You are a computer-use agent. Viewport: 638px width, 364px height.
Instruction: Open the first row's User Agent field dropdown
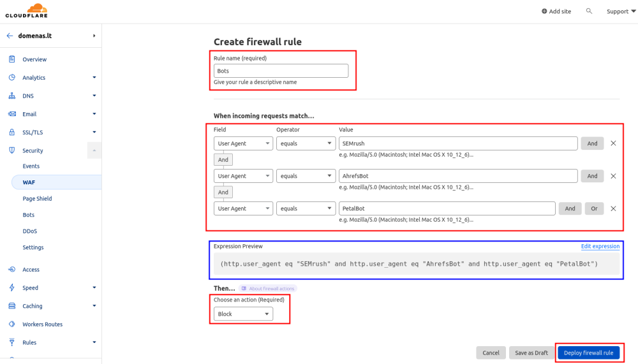click(x=243, y=143)
